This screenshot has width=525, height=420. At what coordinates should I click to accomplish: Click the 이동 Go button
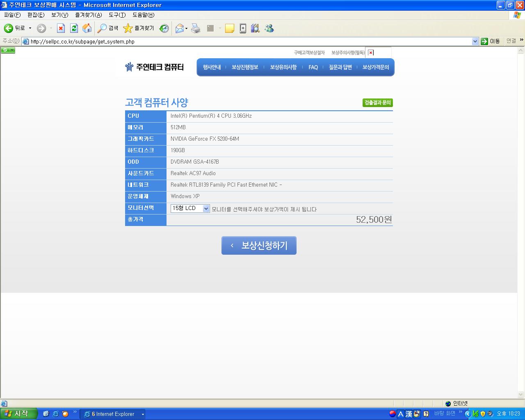point(491,41)
